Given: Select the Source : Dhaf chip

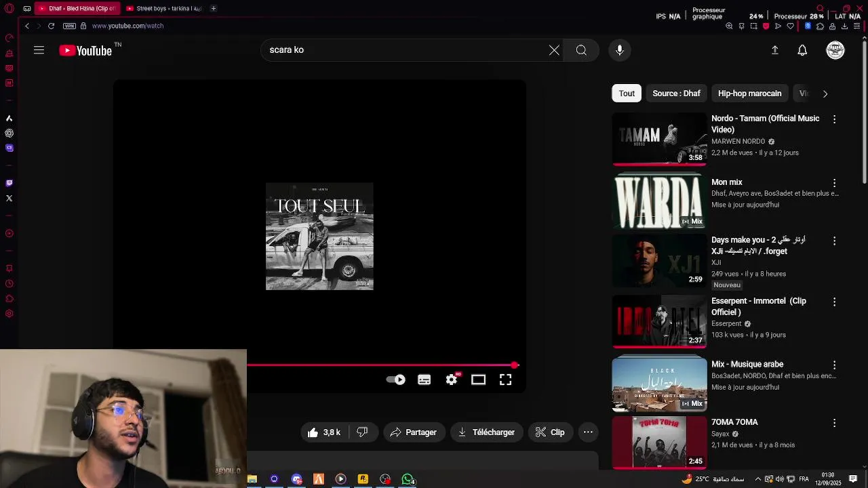Looking at the screenshot, I should coord(676,94).
